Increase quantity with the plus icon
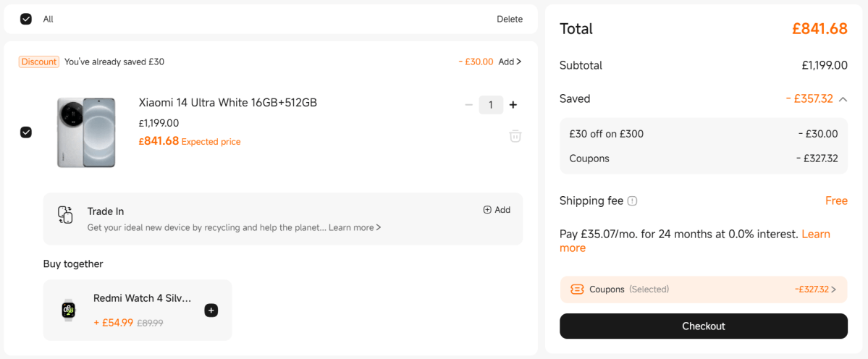This screenshot has height=359, width=868. coord(513,105)
